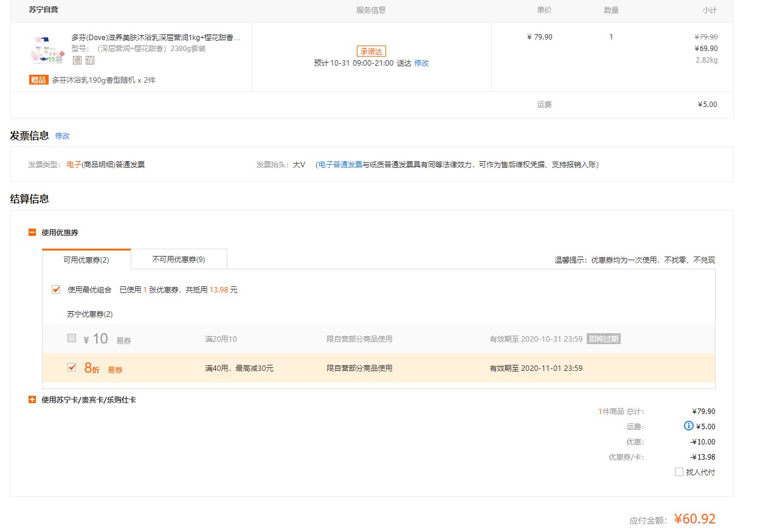Image resolution: width=763 pixels, height=532 pixels.
Task: Click the 满40用，最高减30元 coupon condition text
Action: (240, 368)
